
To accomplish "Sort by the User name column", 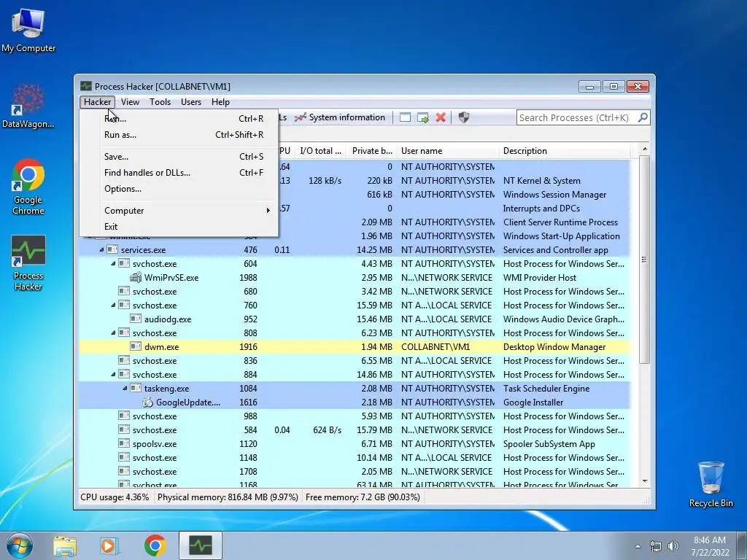I will click(x=448, y=151).
